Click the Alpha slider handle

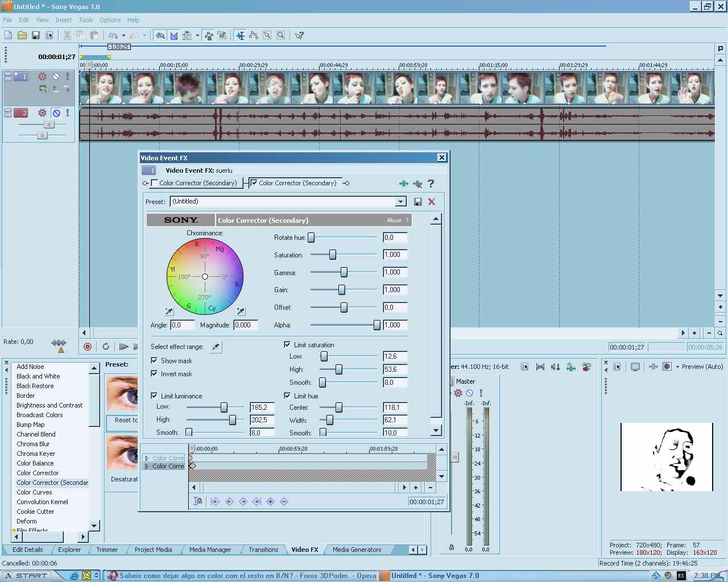(377, 325)
